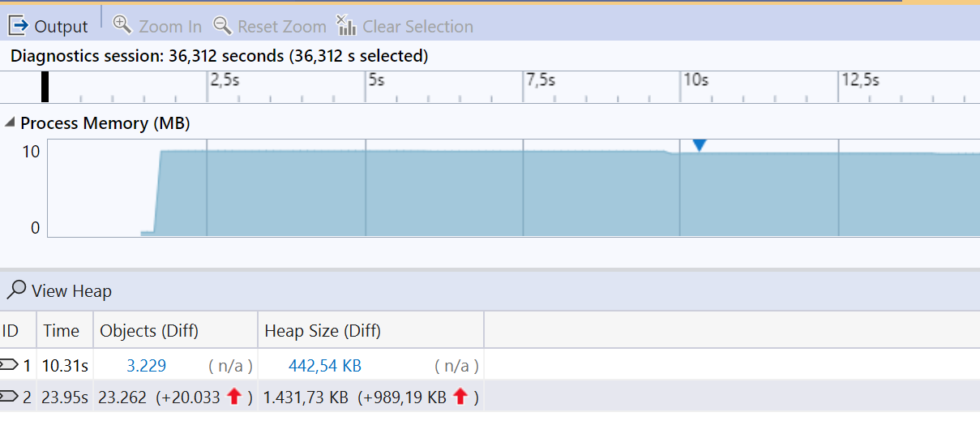Click the 10s ruler mark
Screen dimensions: 980x434
pyautogui.click(x=696, y=80)
